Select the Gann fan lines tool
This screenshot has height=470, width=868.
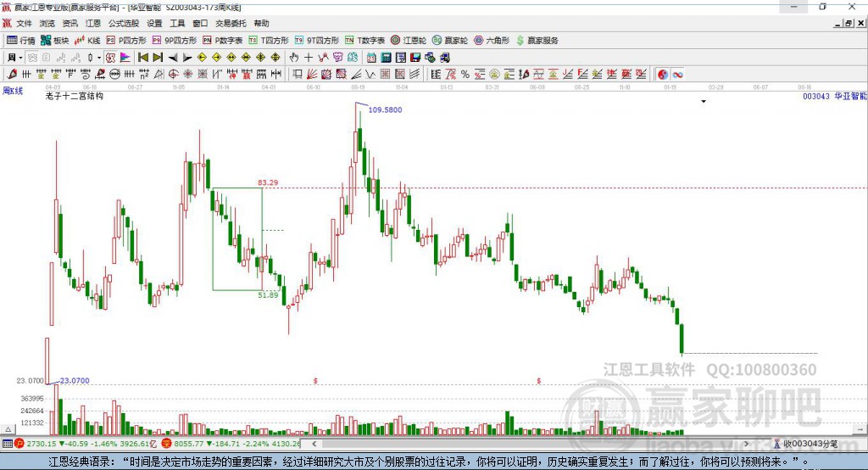pos(312,75)
